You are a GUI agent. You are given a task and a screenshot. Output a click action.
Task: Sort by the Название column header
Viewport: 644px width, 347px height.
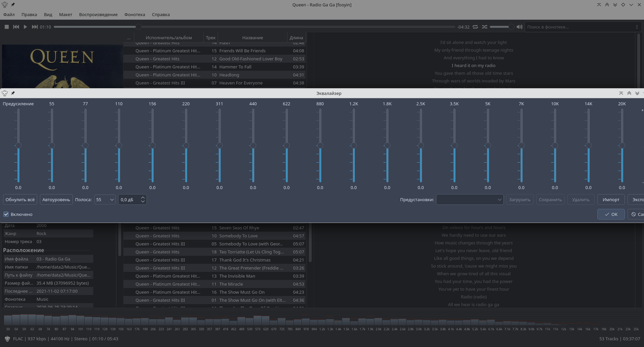click(x=252, y=38)
